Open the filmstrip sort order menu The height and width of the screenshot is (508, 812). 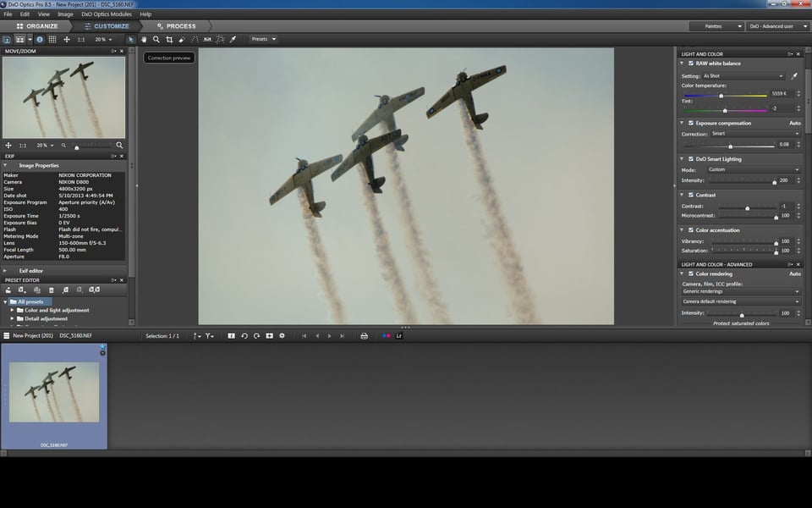[x=197, y=336]
